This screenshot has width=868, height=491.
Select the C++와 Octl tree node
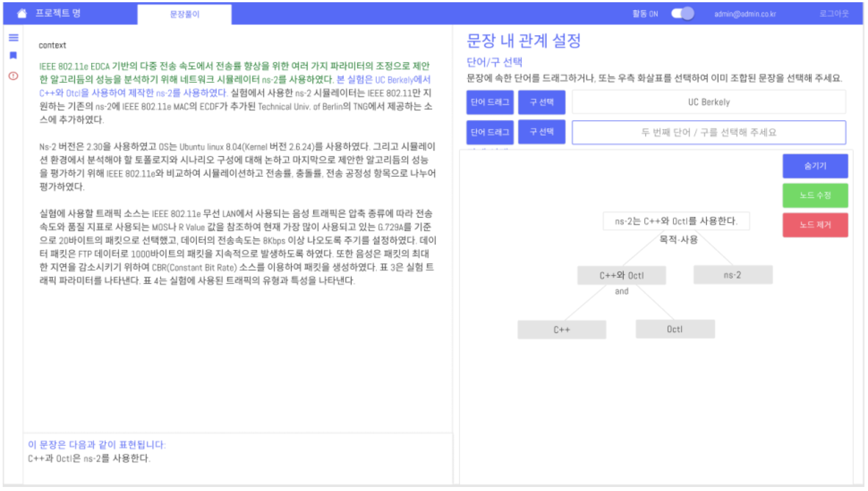[621, 275]
